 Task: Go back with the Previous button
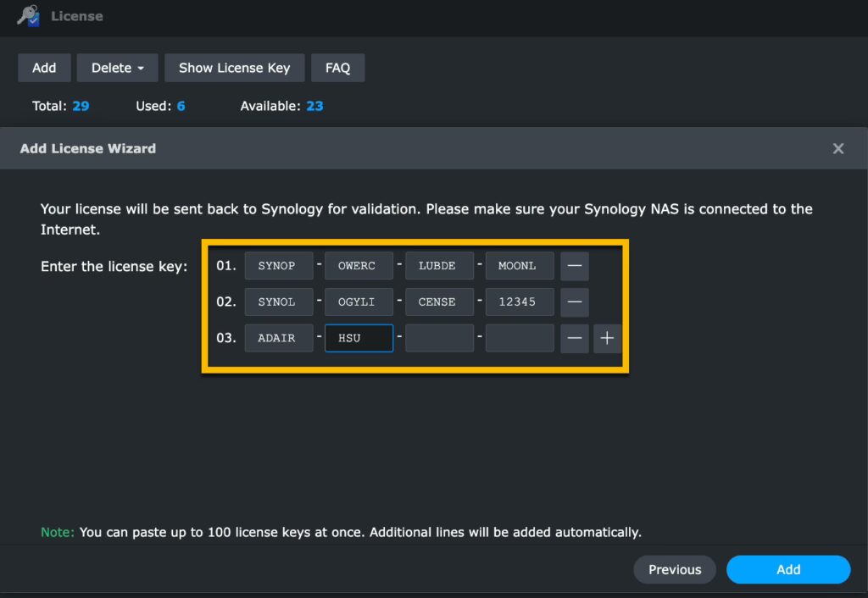675,569
